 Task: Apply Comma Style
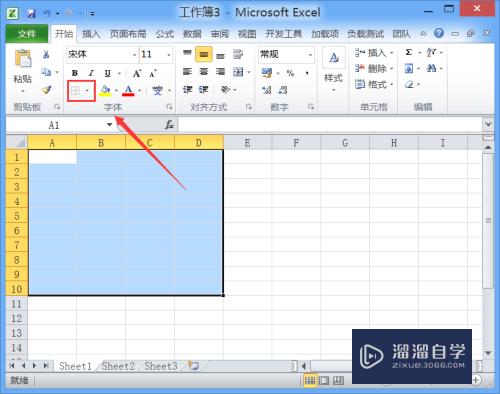(x=307, y=73)
